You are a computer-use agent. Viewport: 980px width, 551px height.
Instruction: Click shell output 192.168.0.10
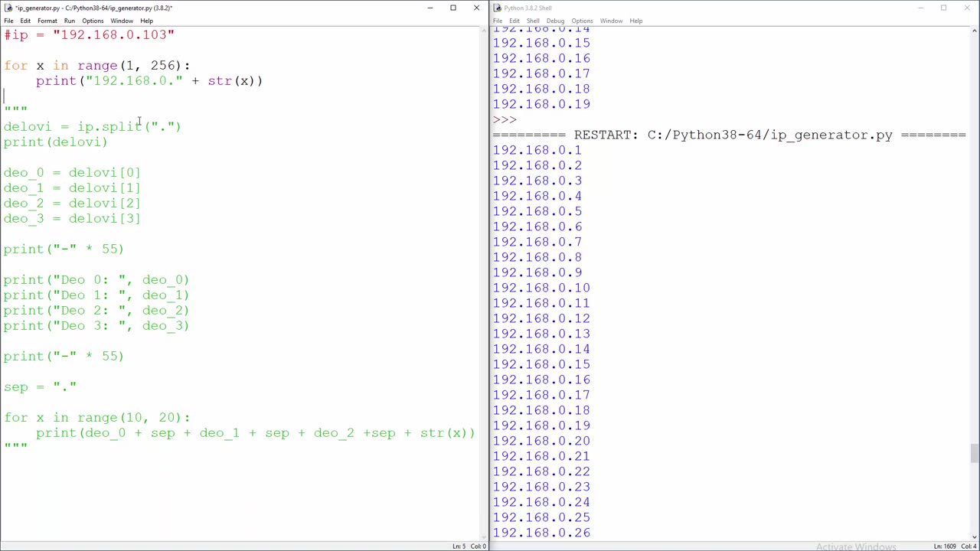coord(541,288)
